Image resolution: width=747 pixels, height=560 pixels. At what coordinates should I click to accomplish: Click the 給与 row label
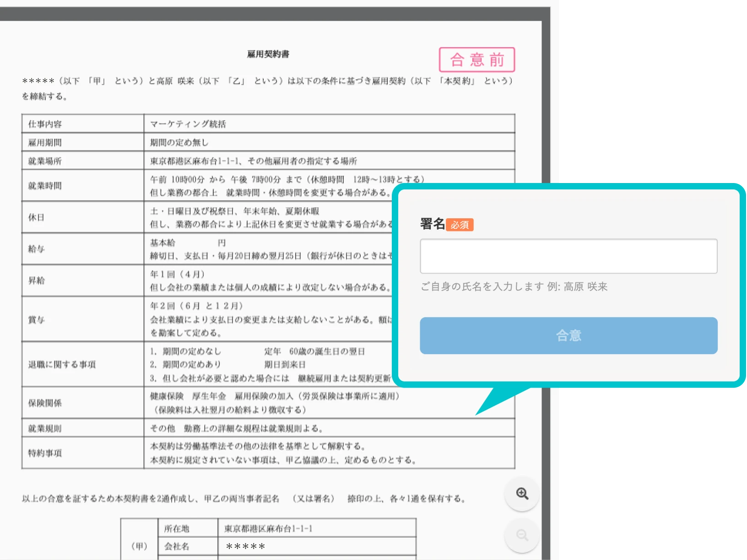tap(37, 249)
